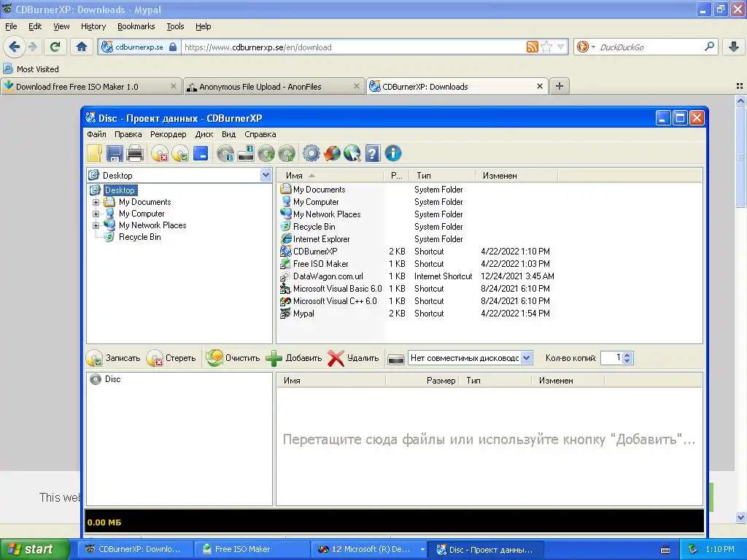Click the grey disc with up arrow icon
Image resolution: width=747 pixels, height=560 pixels.
(x=287, y=153)
